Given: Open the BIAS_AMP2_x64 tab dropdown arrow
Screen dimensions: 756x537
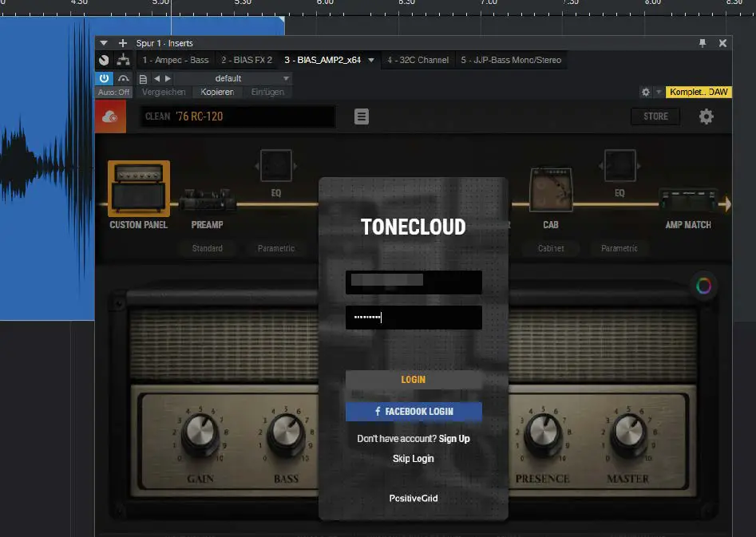Looking at the screenshot, I should point(371,60).
